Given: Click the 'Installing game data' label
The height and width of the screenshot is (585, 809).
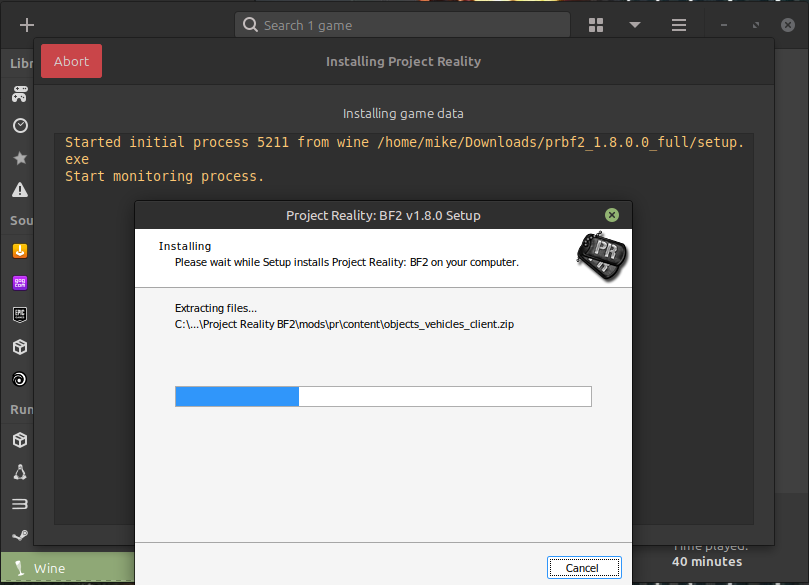Looking at the screenshot, I should coord(403,113).
